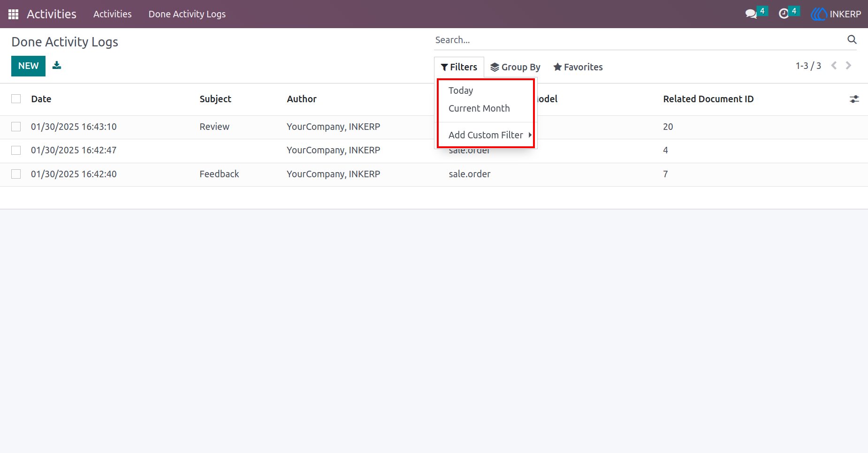Viewport: 868px width, 453px height.
Task: Click the date 01/30/2025 16:42:47
Action: pos(74,150)
